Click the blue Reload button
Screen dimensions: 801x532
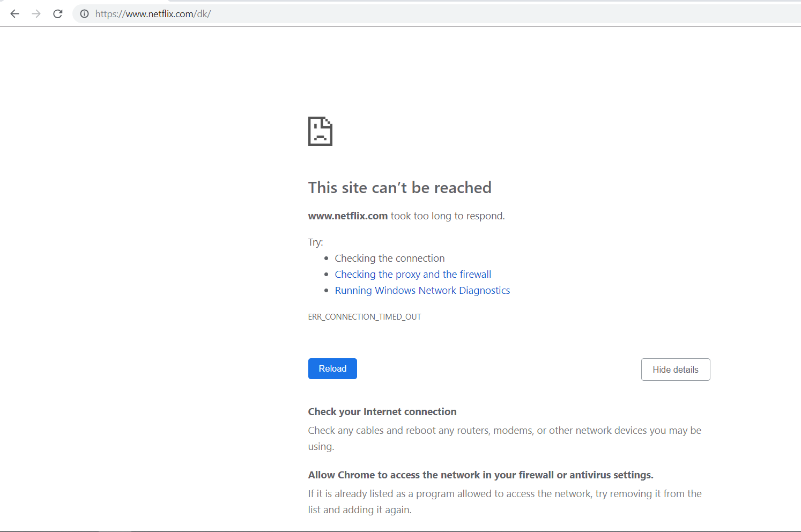[332, 369]
